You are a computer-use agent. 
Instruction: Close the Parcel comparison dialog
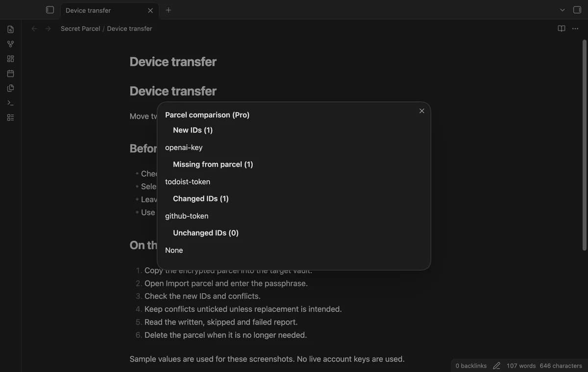(422, 111)
